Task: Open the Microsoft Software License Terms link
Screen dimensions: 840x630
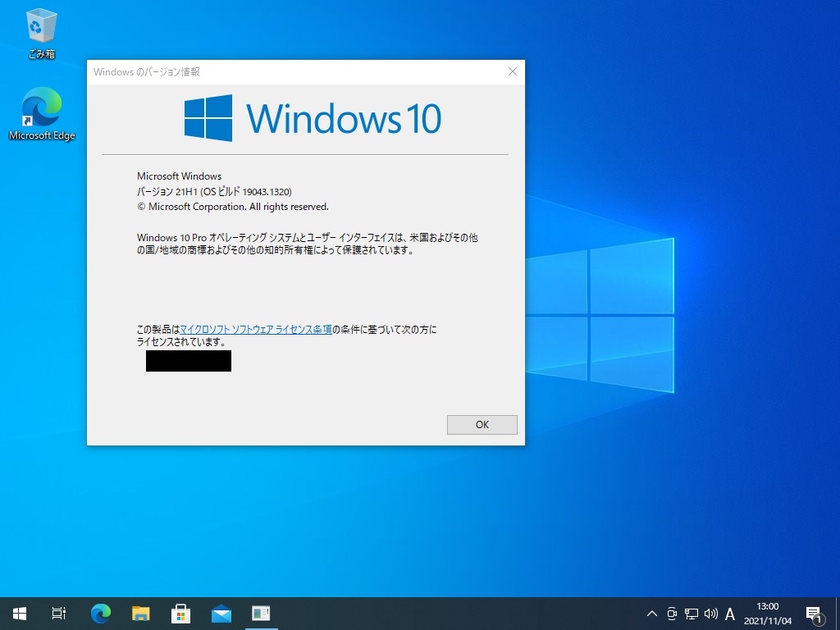Action: click(x=256, y=330)
